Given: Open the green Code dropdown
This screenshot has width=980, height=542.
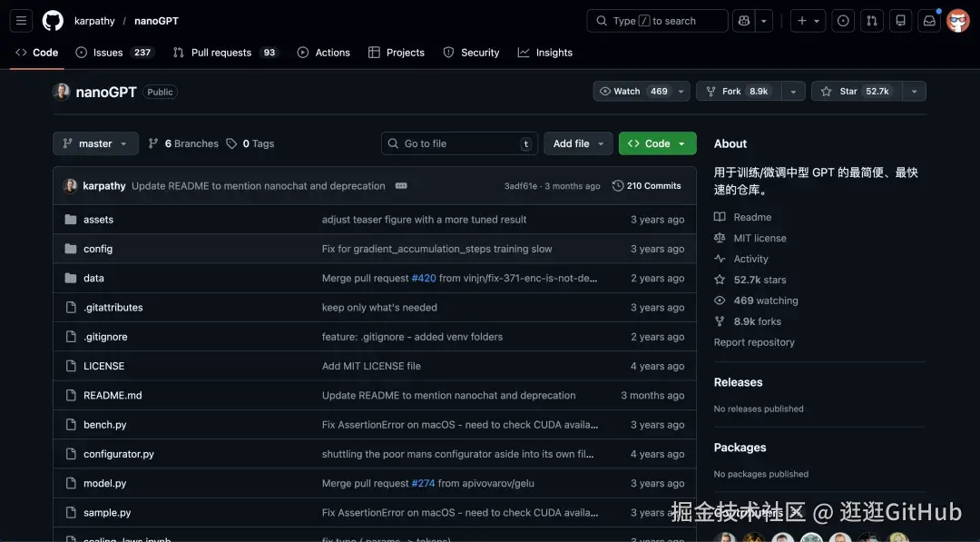Looking at the screenshot, I should click(657, 143).
